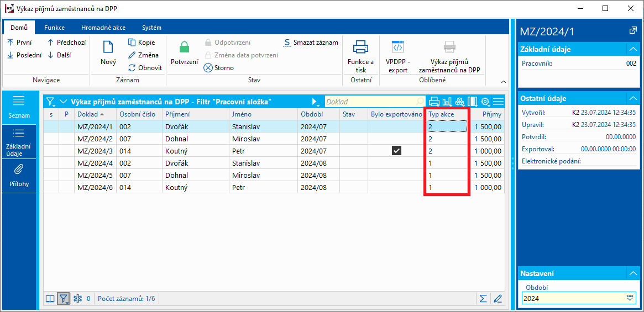
Task: Click Počet záznamů: 1/6 status text
Action: coord(127,299)
